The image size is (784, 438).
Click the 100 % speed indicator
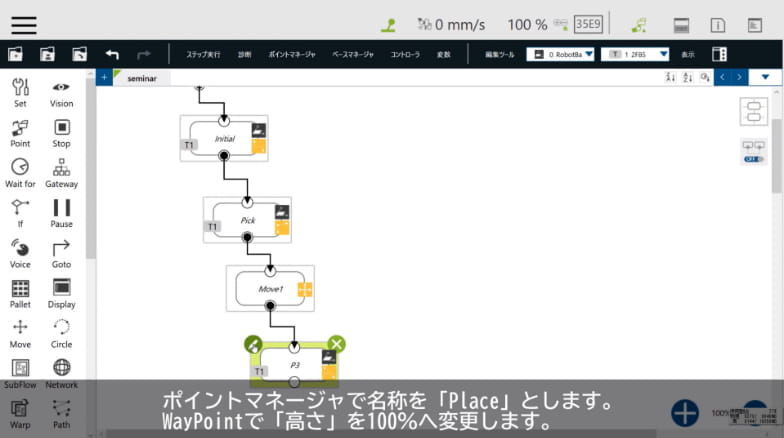click(x=528, y=25)
